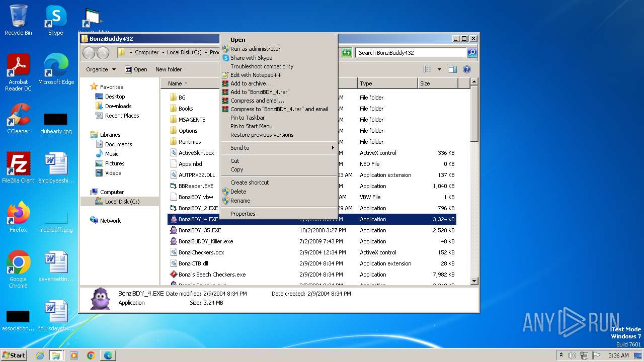Go back with Explorer back arrow
Image resolution: width=644 pixels, height=362 pixels.
(x=89, y=52)
